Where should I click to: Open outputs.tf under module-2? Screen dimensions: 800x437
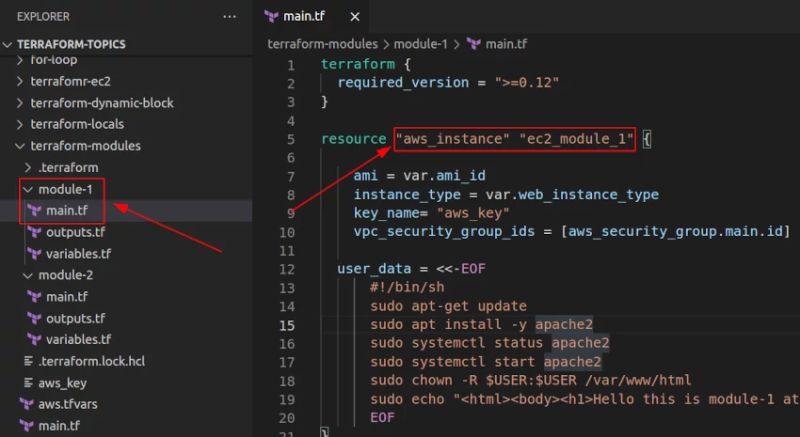[76, 319]
